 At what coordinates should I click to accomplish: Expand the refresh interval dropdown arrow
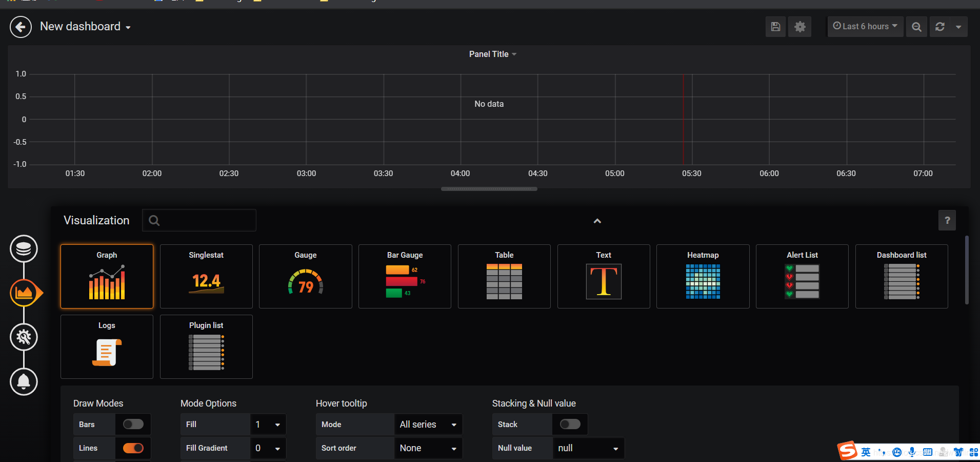[958, 27]
